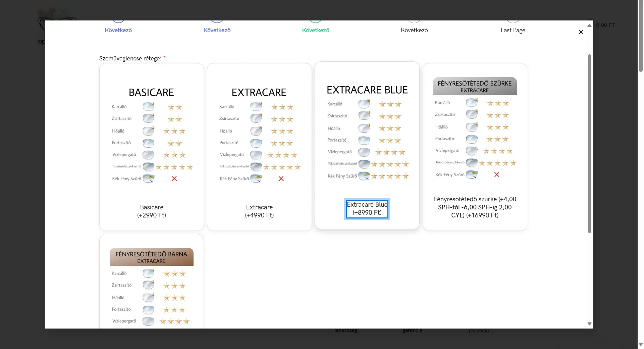Pick Fényresötétedő szürke (+16990 Ft) lens
The image size is (644, 349).
click(x=475, y=207)
